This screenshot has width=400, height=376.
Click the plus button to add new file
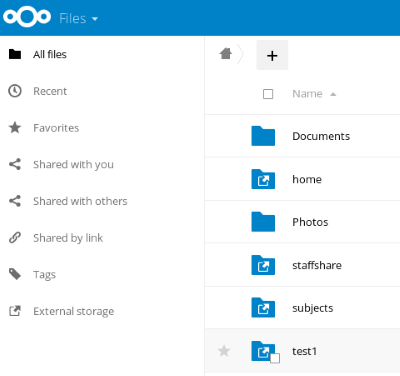[272, 55]
